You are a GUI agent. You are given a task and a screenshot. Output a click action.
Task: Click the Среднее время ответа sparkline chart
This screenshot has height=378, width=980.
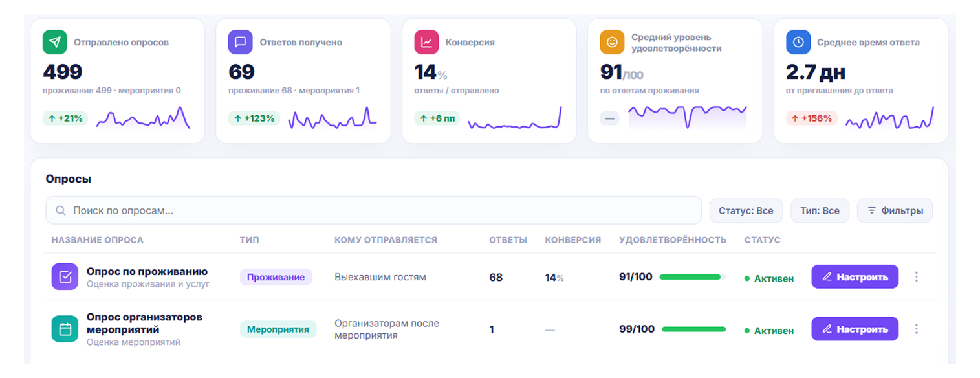[889, 118]
